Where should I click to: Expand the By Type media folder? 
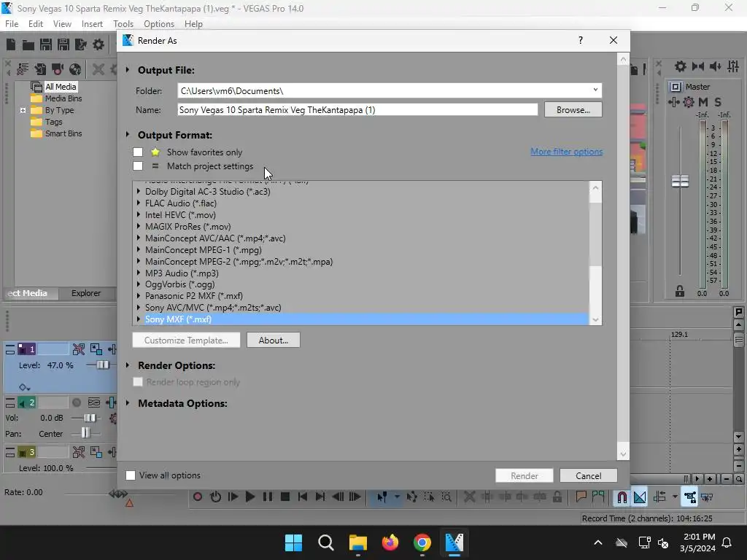click(x=23, y=110)
